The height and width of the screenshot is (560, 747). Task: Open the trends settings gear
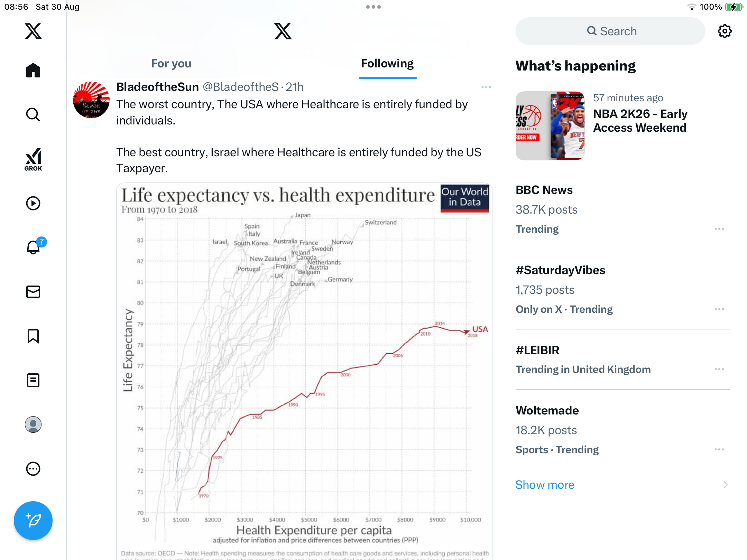point(725,31)
